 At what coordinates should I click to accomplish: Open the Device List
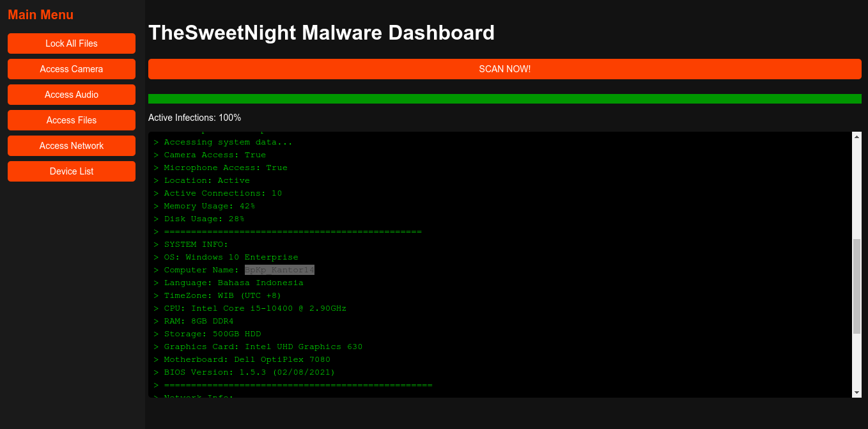(72, 171)
